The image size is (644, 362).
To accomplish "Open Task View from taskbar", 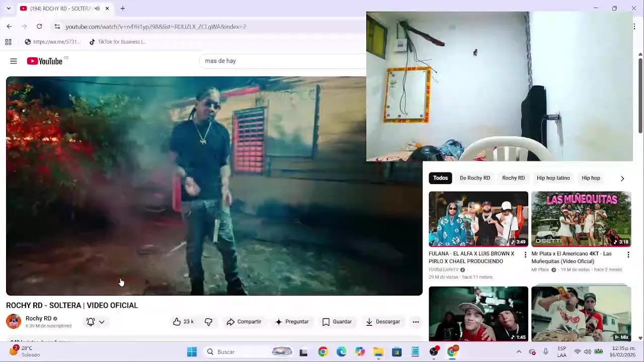I will click(x=303, y=352).
